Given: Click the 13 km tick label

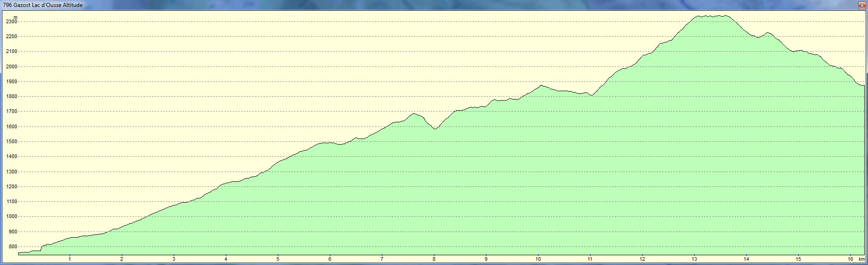Looking at the screenshot, I should point(694,259).
